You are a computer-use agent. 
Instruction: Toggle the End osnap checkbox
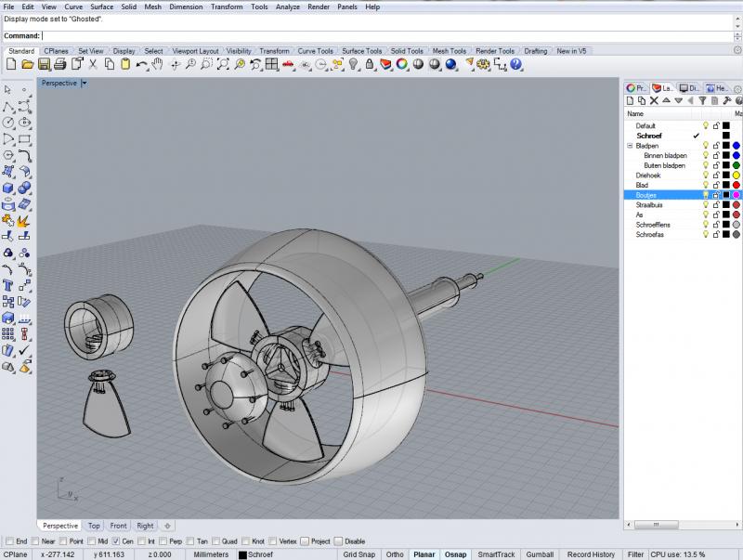click(10, 541)
